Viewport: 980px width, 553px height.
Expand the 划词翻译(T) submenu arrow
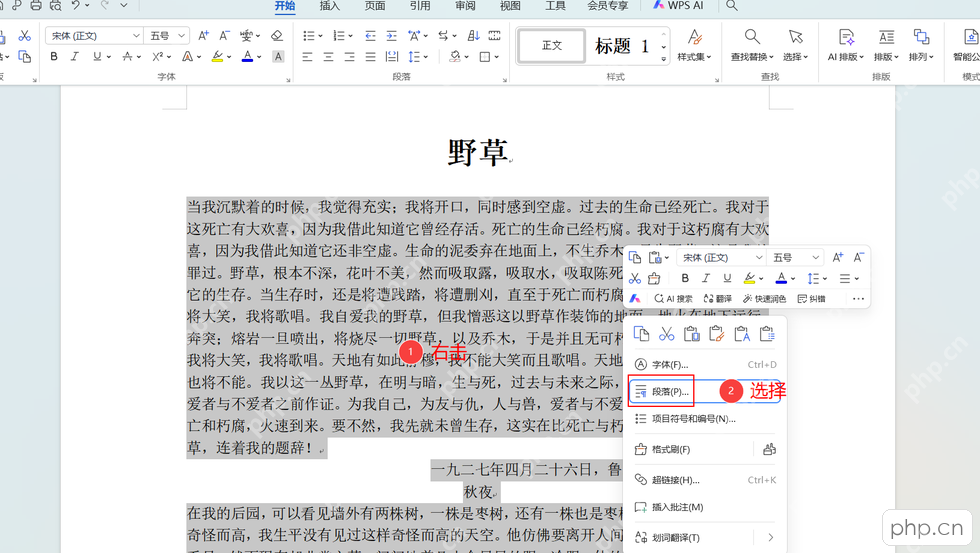[x=771, y=537]
